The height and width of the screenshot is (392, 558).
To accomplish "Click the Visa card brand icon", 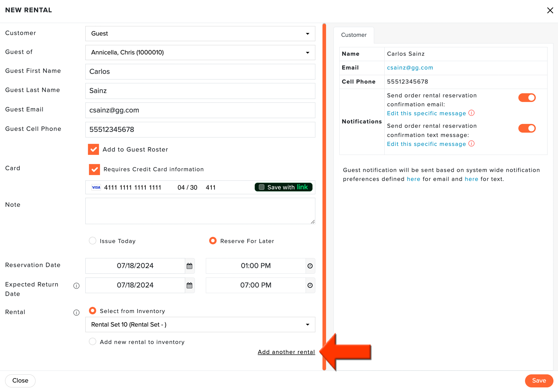I will (96, 187).
